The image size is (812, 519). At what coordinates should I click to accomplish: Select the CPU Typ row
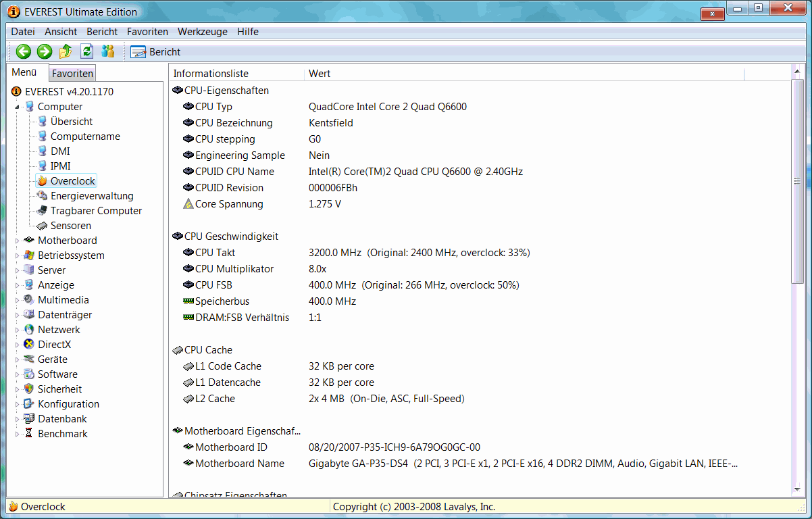480,106
